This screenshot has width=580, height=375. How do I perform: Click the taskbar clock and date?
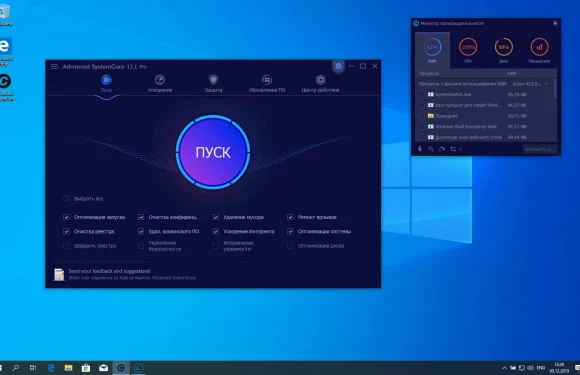click(x=559, y=368)
